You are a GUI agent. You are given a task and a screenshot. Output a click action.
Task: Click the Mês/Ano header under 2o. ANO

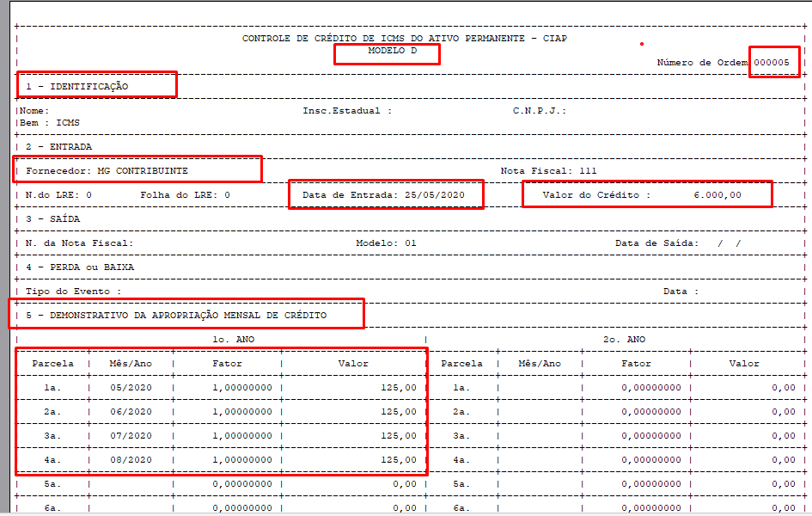[540, 364]
